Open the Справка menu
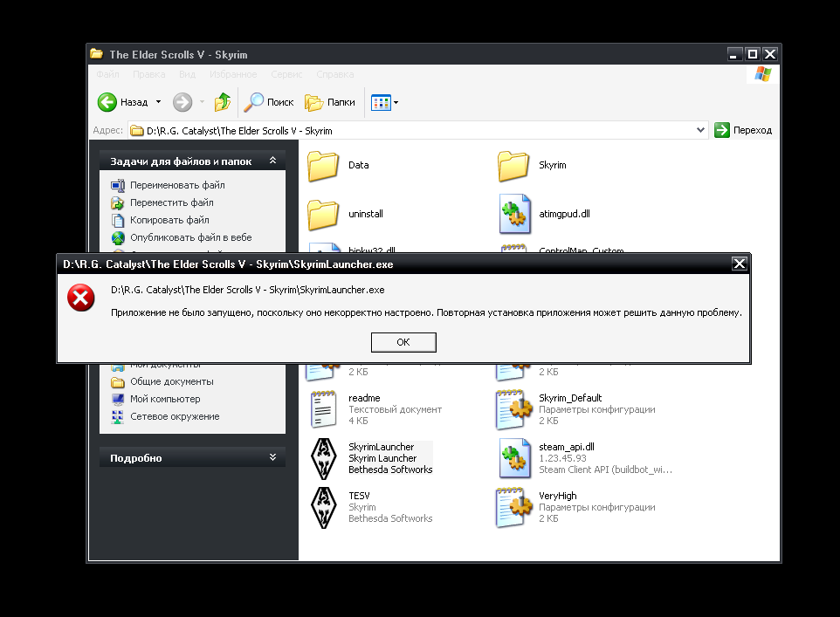Screen dimensions: 840x617 334,74
